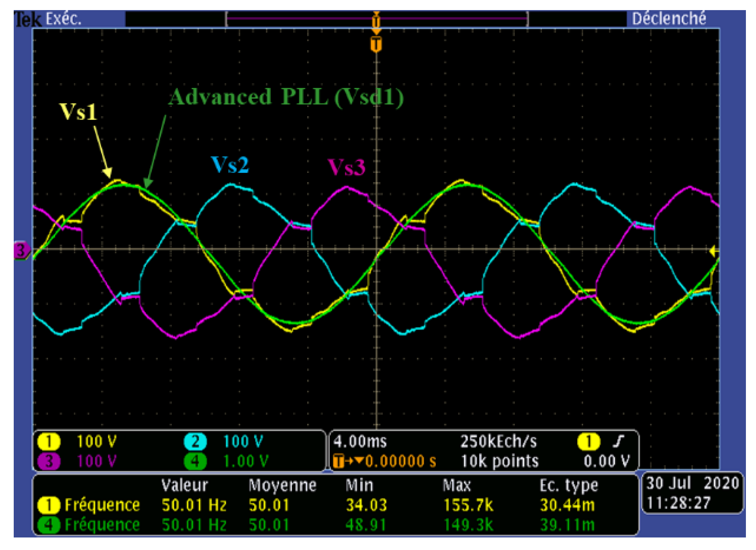This screenshot has width=756, height=550.
Task: Click the orange T delay icon beside 0.00000 s
Action: pyautogui.click(x=338, y=461)
